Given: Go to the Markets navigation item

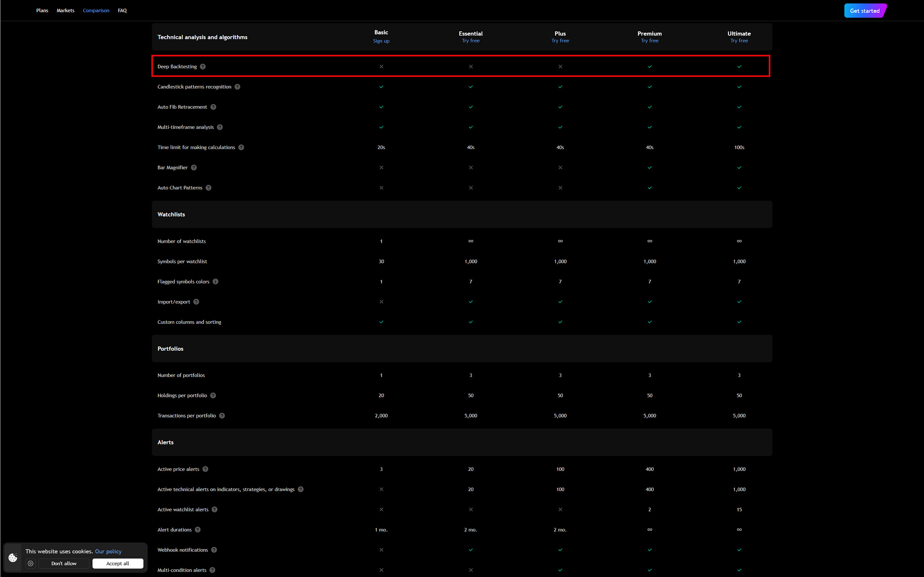Looking at the screenshot, I should (65, 10).
